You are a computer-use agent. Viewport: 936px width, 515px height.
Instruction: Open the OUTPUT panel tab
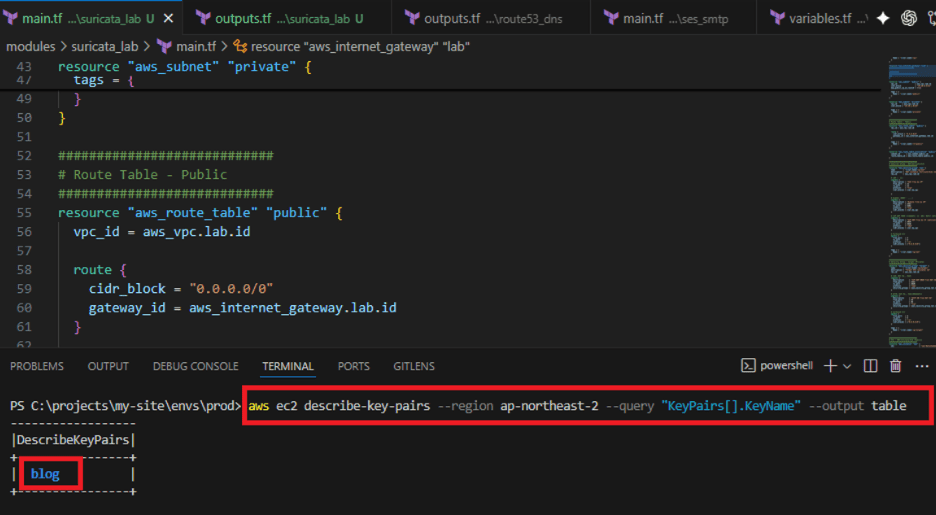pos(108,366)
